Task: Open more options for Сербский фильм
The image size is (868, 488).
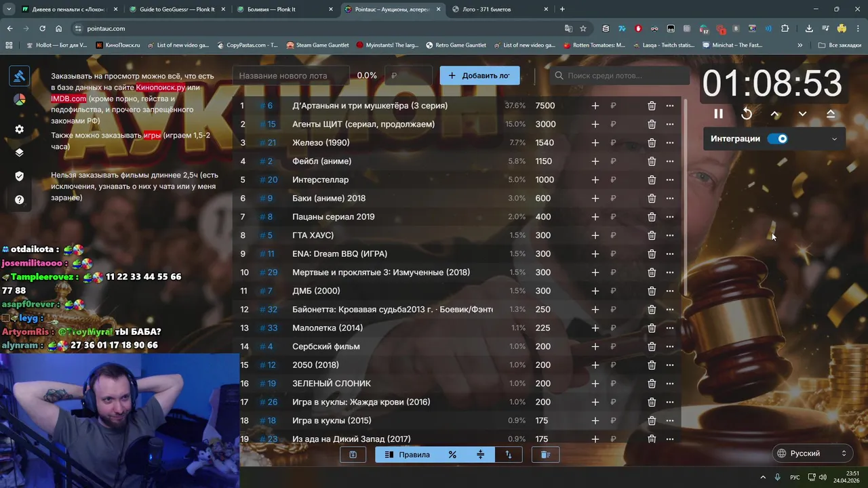Action: [x=670, y=346]
